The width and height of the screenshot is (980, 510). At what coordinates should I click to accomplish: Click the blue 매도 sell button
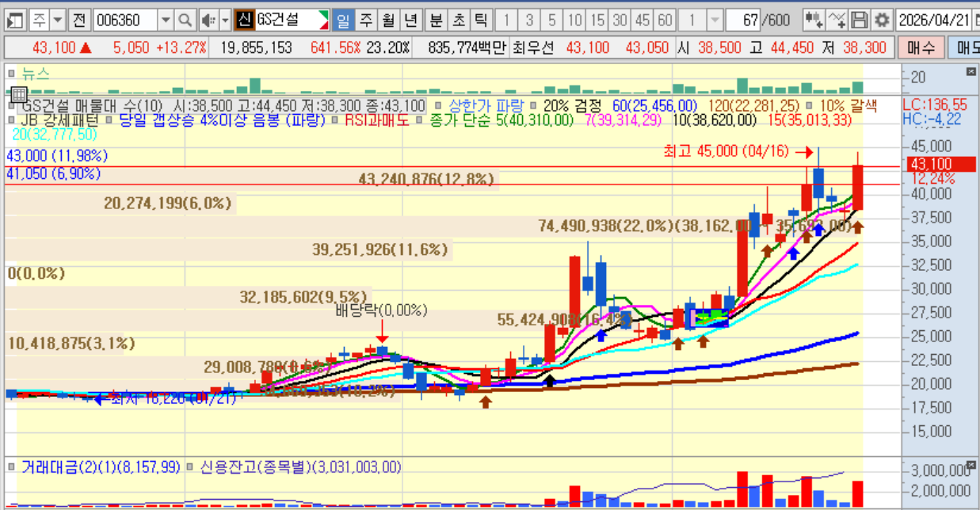click(964, 48)
